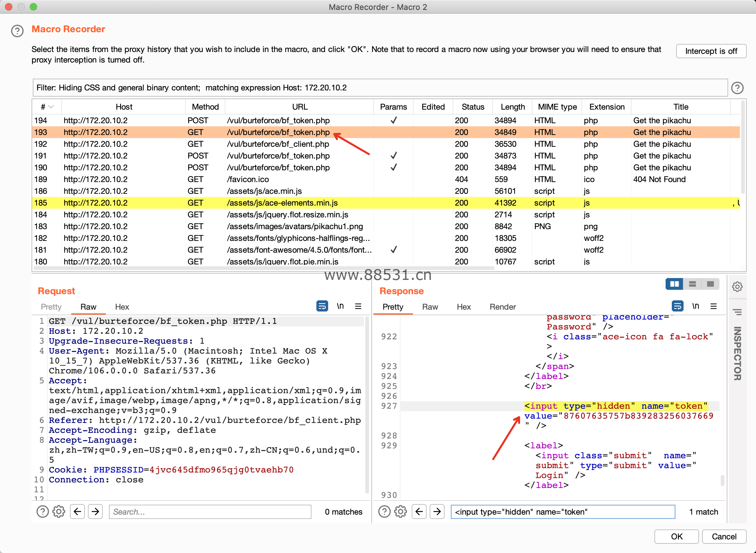The width and height of the screenshot is (756, 553).
Task: Confirm the macro with OK
Action: [x=676, y=536]
